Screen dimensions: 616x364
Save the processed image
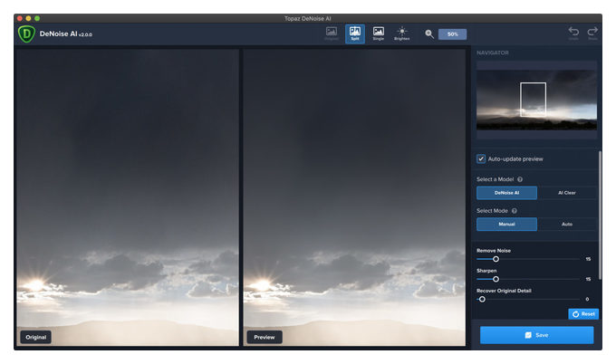click(x=536, y=335)
